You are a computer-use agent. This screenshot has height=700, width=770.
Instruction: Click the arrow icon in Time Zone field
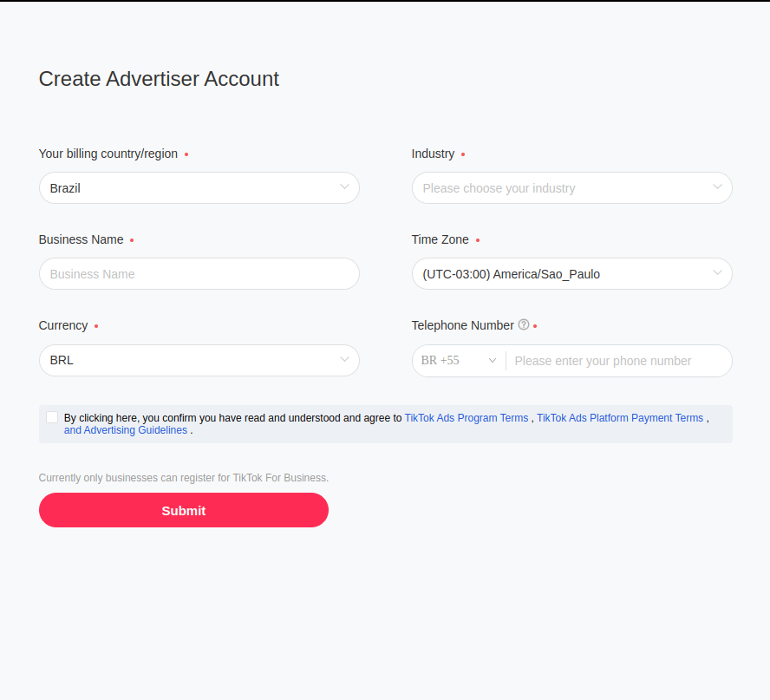pos(717,273)
